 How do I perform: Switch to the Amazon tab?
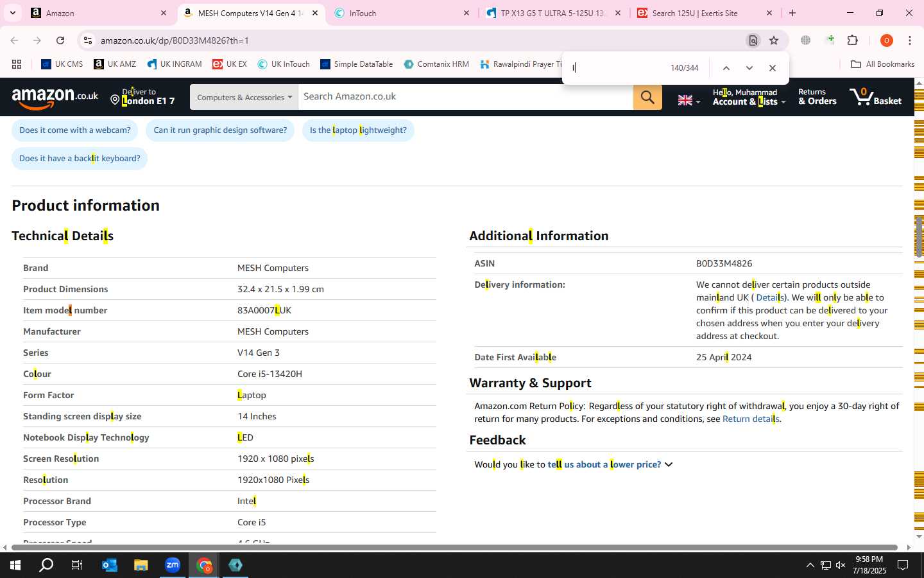click(99, 13)
